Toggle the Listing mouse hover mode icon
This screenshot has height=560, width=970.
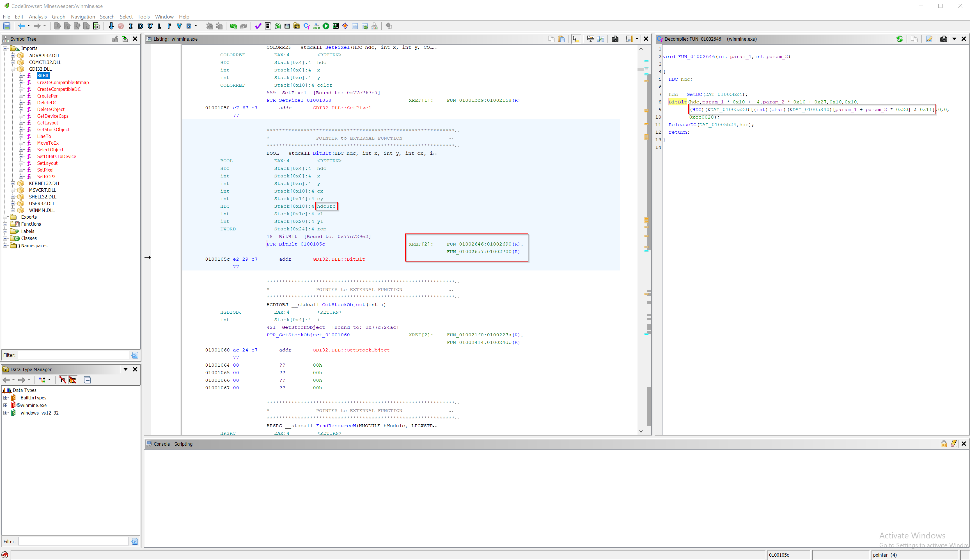pos(575,39)
